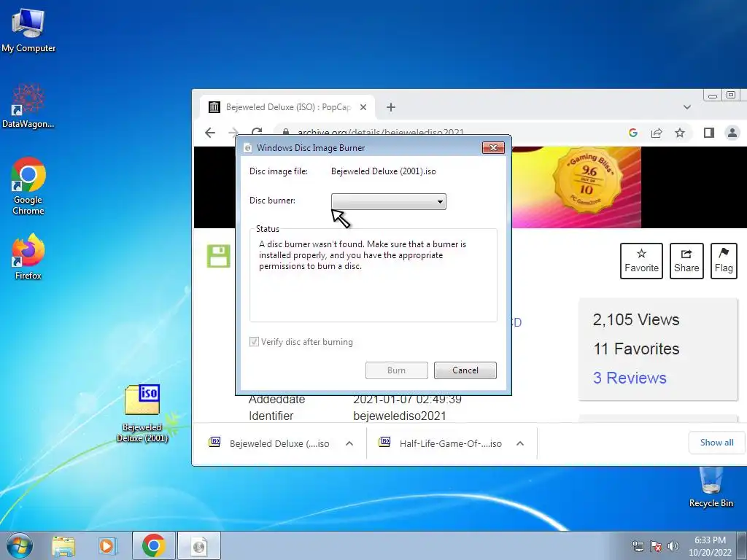Select the identifier text bejewelediso2021

pyautogui.click(x=400, y=416)
